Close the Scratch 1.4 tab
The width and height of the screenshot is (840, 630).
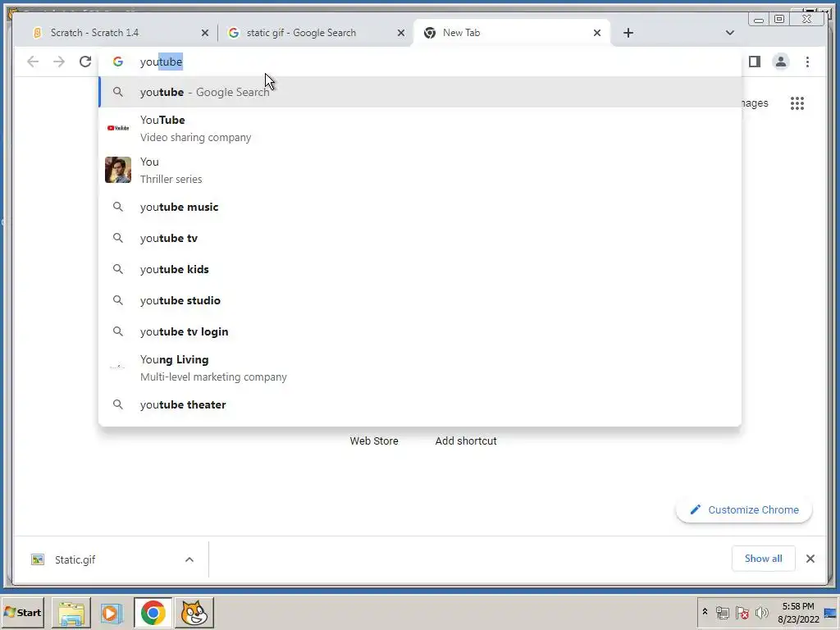pos(204,33)
